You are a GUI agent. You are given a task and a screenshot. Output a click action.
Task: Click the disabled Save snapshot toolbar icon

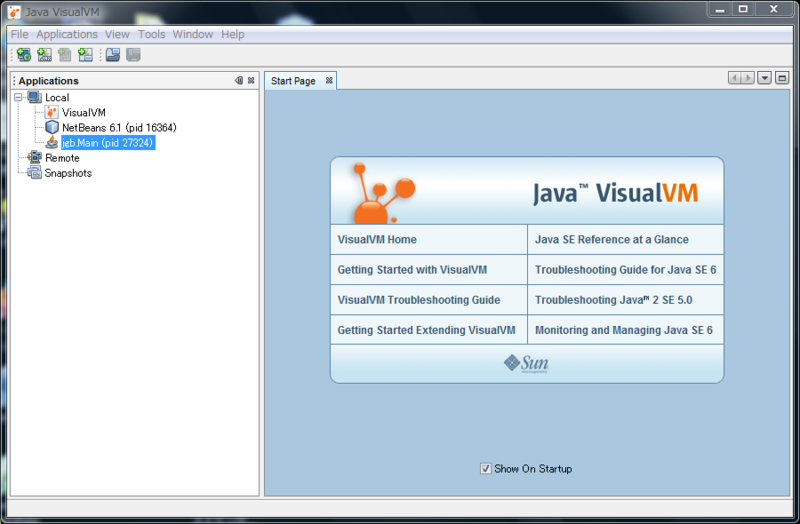tap(133, 55)
